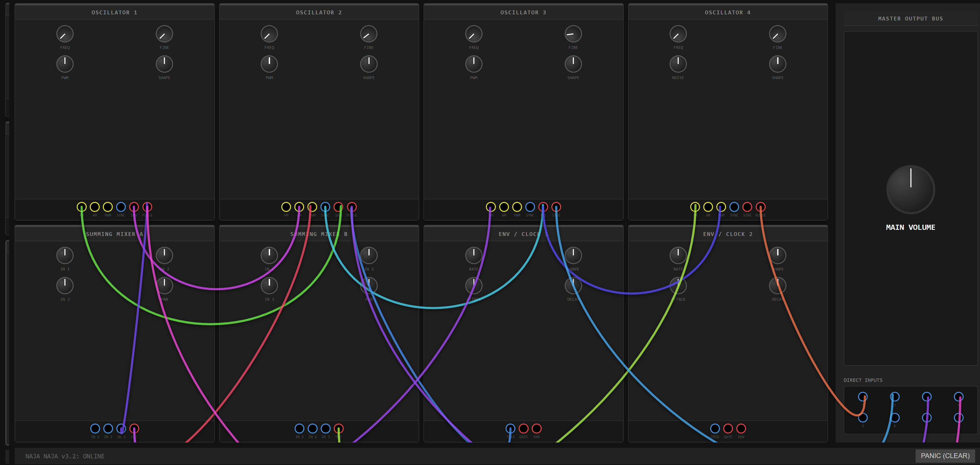Click the Env / Clock 1 GATE jack

(524, 428)
